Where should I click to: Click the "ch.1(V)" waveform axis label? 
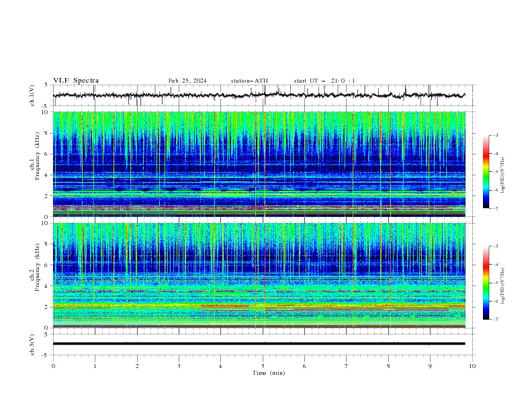[32, 95]
